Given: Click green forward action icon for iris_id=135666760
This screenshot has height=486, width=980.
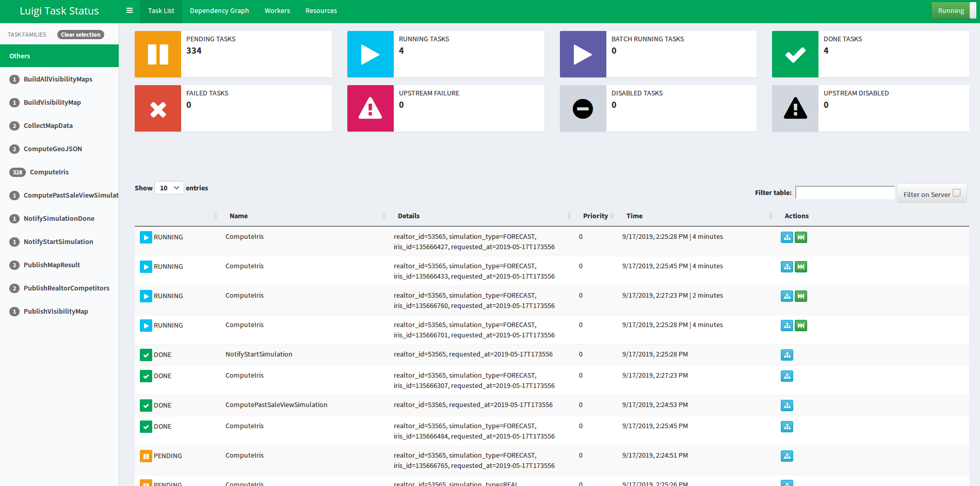Looking at the screenshot, I should (x=801, y=296).
